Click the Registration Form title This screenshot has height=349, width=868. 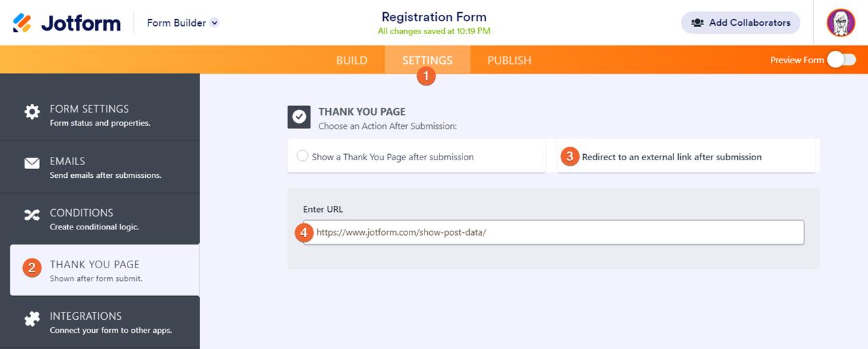tap(434, 17)
